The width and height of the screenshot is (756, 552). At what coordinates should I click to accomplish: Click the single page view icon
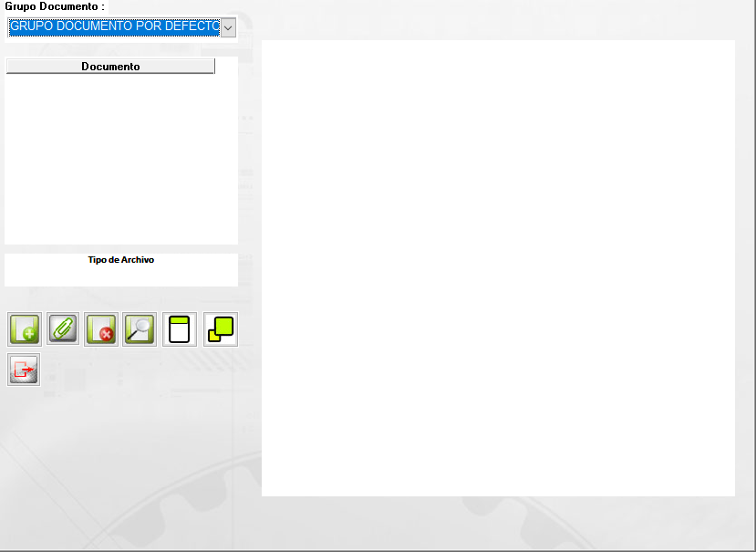pos(180,329)
